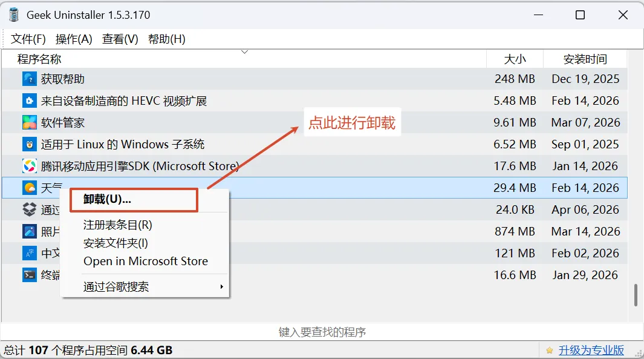Sort list by 大小 column
This screenshot has width=644, height=359.
(515, 59)
